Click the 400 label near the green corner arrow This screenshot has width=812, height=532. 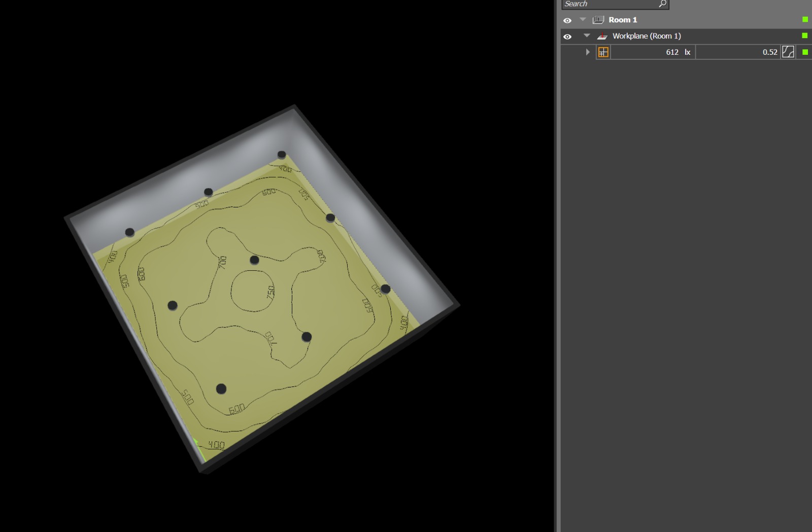coord(216,445)
